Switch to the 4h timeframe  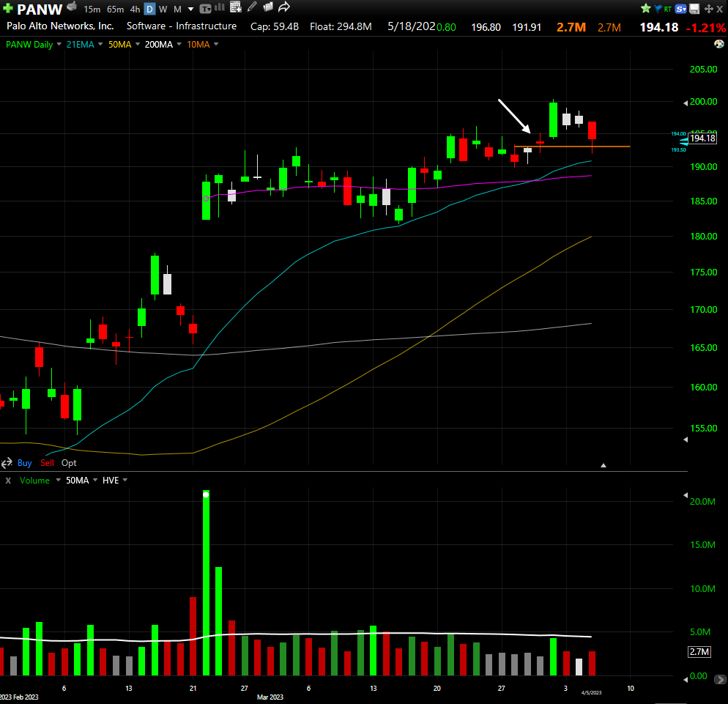[x=135, y=10]
